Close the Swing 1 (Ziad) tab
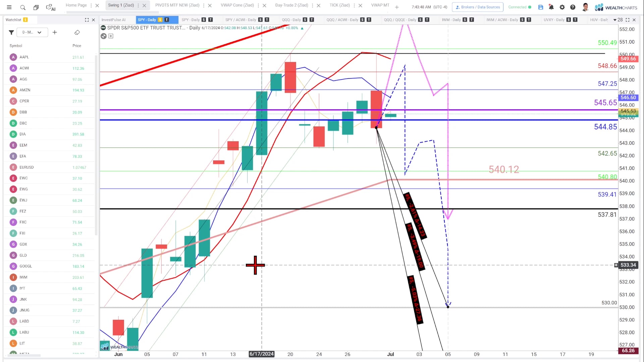 click(x=145, y=5)
